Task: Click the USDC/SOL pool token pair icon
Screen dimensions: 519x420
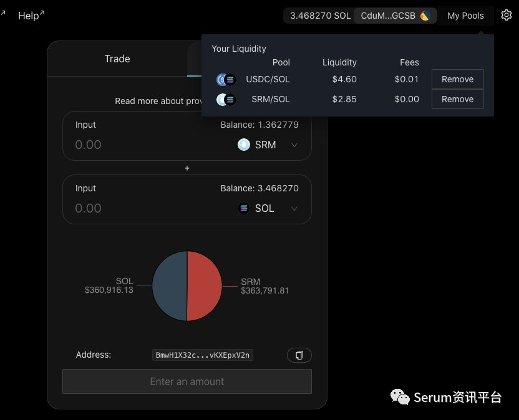Action: coord(226,80)
